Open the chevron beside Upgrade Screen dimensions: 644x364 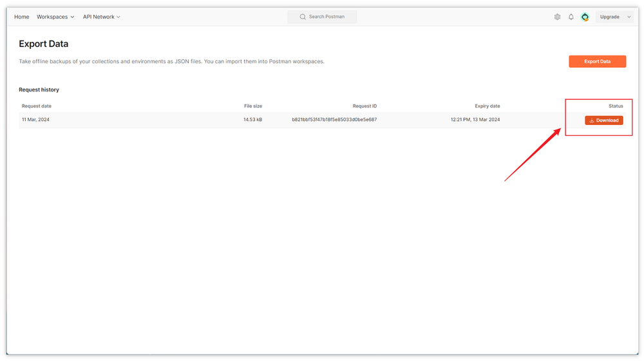pos(629,17)
